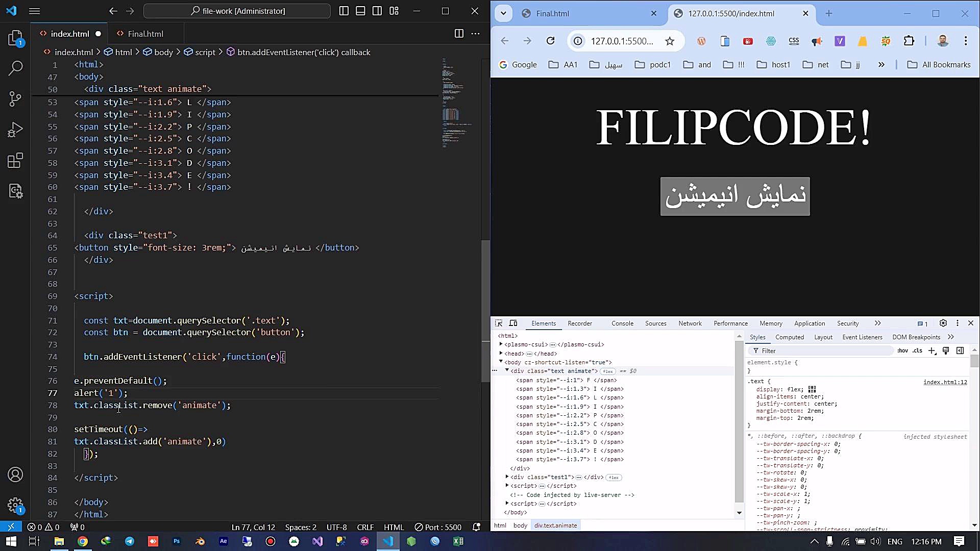Toggle the :hov element state panel
This screenshot has width=980, height=551.
coord(902,350)
